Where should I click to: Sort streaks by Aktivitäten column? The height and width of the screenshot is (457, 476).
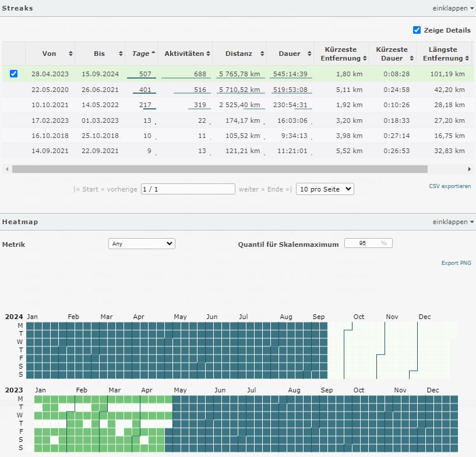[x=185, y=54]
